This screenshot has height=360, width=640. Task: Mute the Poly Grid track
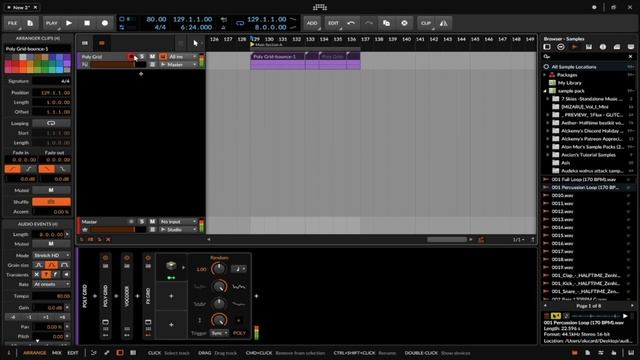tap(152, 56)
